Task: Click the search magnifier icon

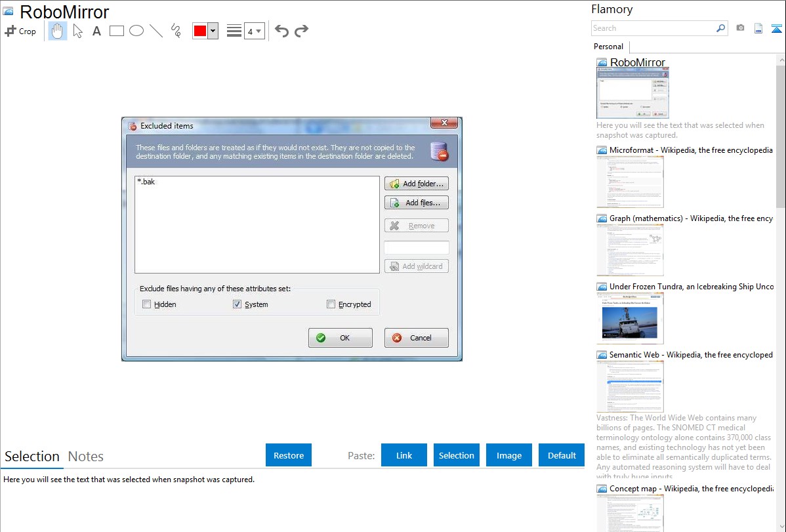Action: tap(721, 28)
